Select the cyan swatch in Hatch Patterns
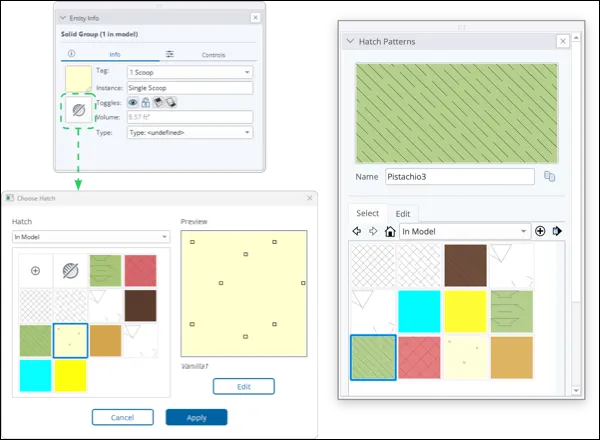Image resolution: width=600 pixels, height=440 pixels. tap(419, 311)
